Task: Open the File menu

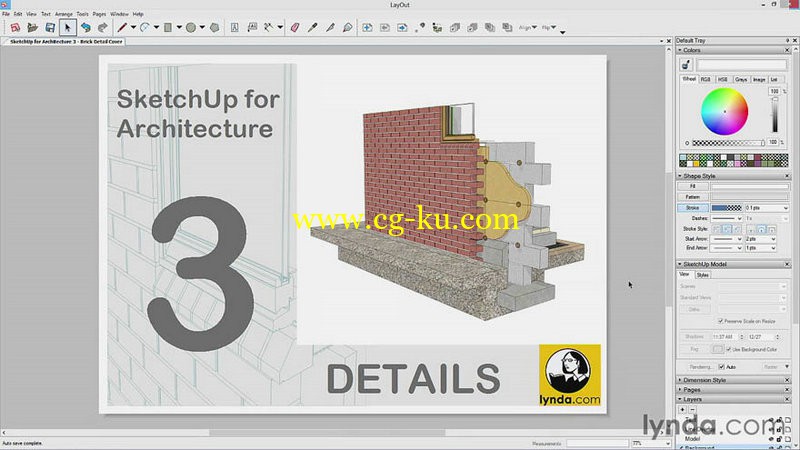Action: click(x=6, y=14)
